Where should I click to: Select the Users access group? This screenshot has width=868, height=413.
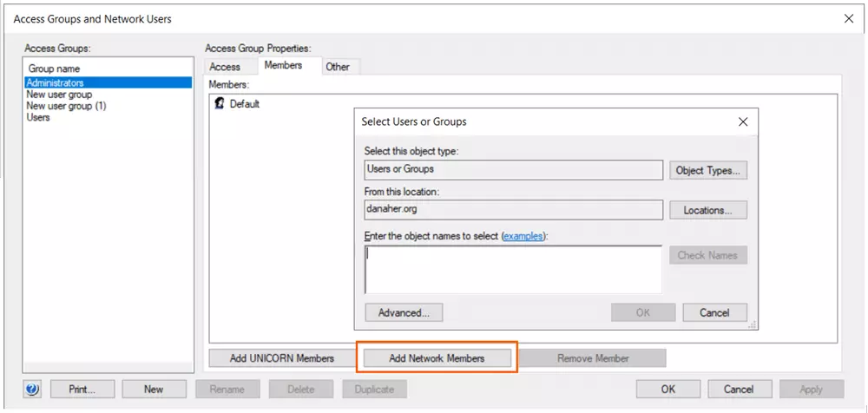38,117
